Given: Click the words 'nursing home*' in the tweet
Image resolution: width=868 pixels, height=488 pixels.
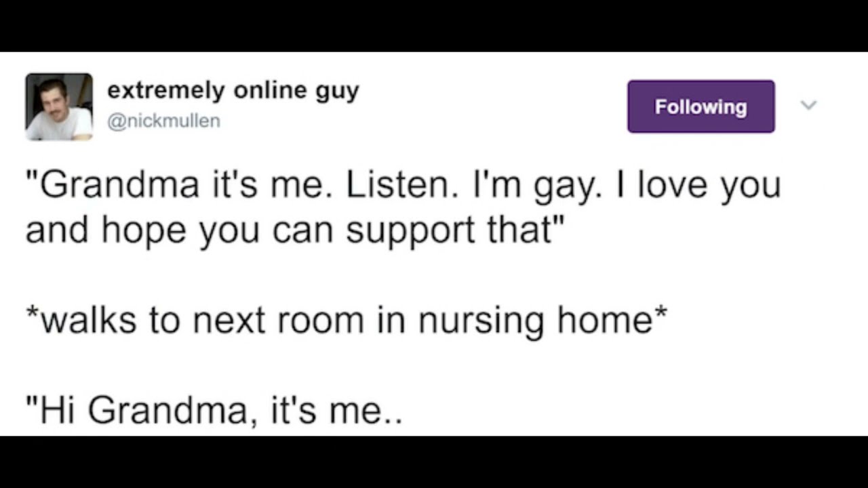Looking at the screenshot, I should (542, 320).
